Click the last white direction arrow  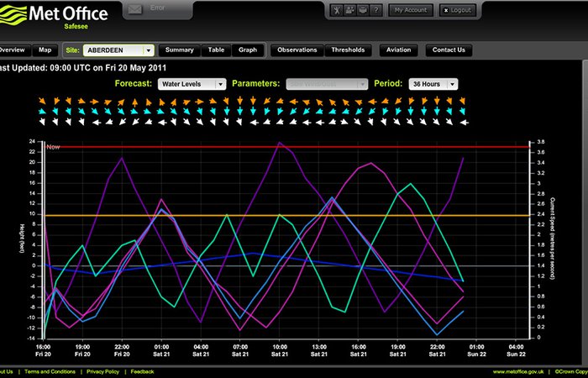click(465, 123)
